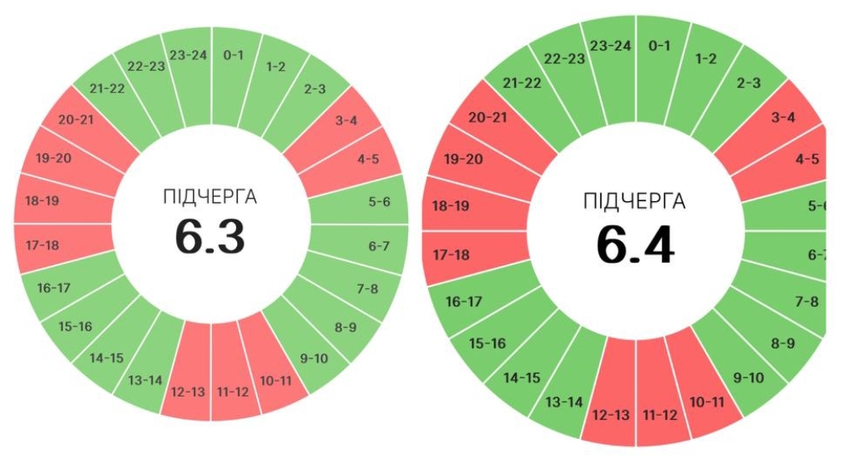
Task: Select the 0-1 segment in the 6.4 chart
Action: pyautogui.click(x=659, y=46)
